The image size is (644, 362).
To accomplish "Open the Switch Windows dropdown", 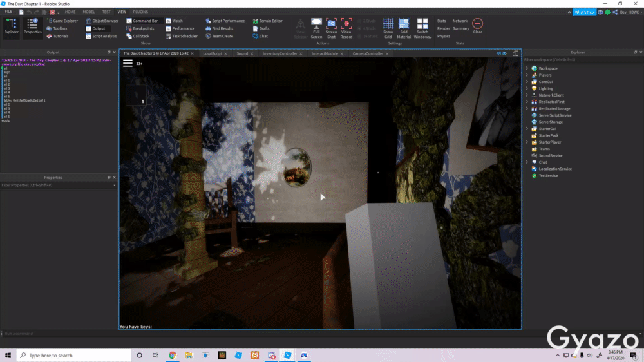I will click(422, 28).
